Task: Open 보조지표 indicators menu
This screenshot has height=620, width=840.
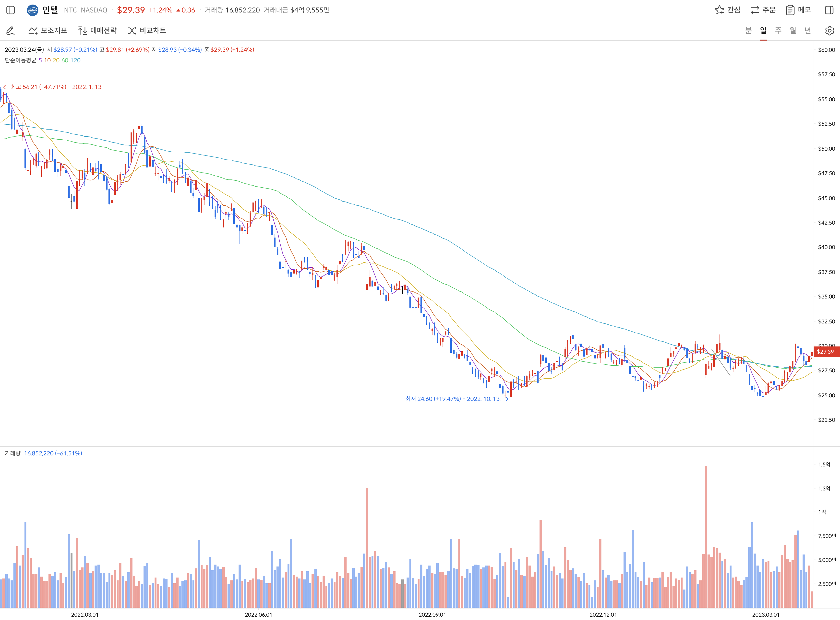Action: (x=48, y=30)
